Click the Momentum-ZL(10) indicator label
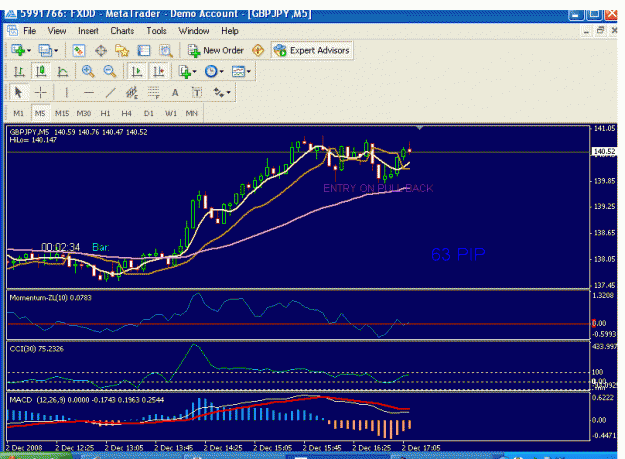This screenshot has height=459, width=625. point(50,298)
